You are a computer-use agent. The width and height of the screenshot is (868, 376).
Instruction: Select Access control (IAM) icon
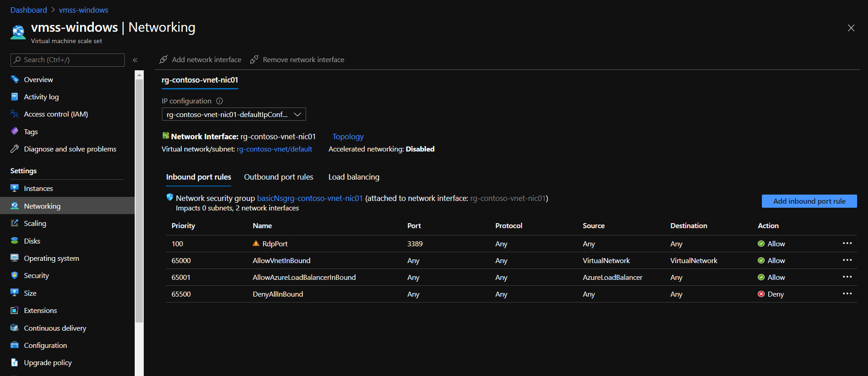point(15,114)
